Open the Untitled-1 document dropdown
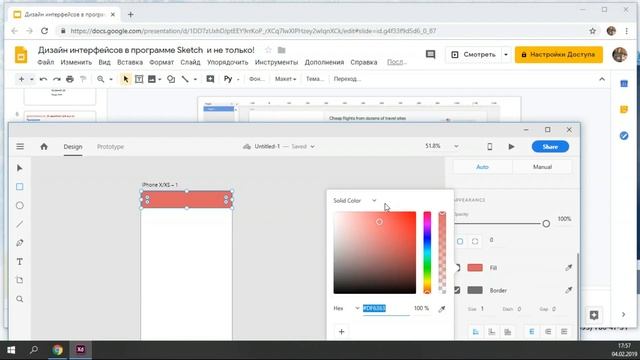This screenshot has width=640, height=360. 312,146
